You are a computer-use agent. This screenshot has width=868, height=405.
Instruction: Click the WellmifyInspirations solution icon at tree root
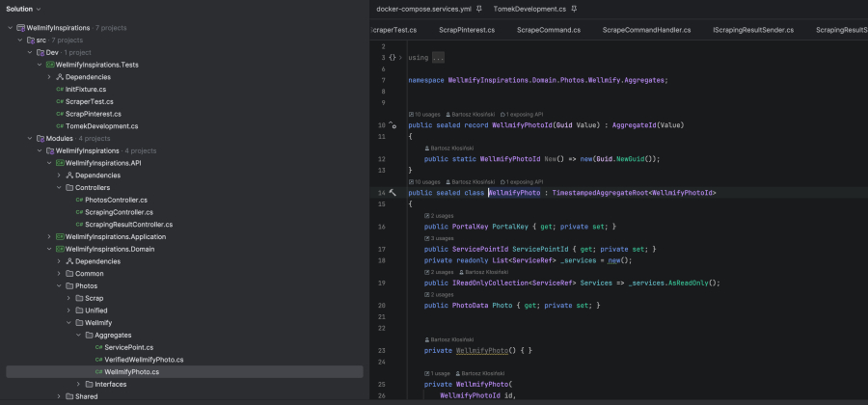pyautogui.click(x=20, y=28)
